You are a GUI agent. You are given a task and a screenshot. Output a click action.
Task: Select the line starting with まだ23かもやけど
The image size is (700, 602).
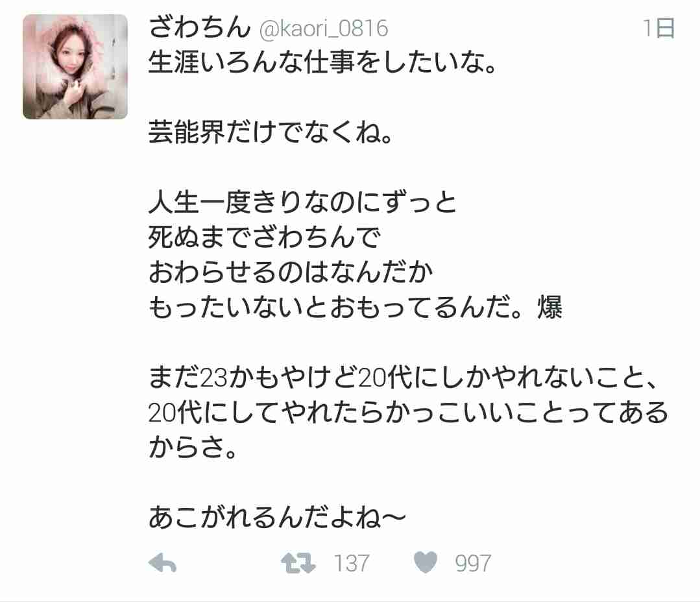click(403, 378)
